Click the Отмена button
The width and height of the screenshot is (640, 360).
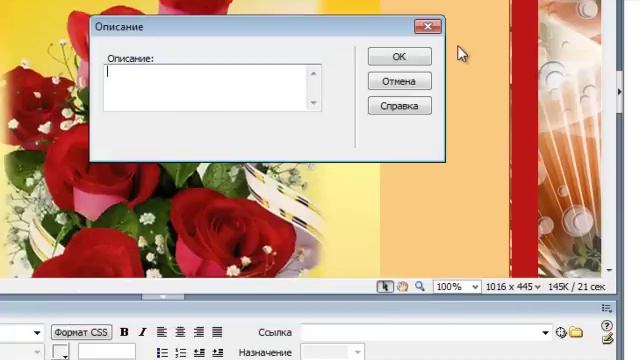pos(400,81)
